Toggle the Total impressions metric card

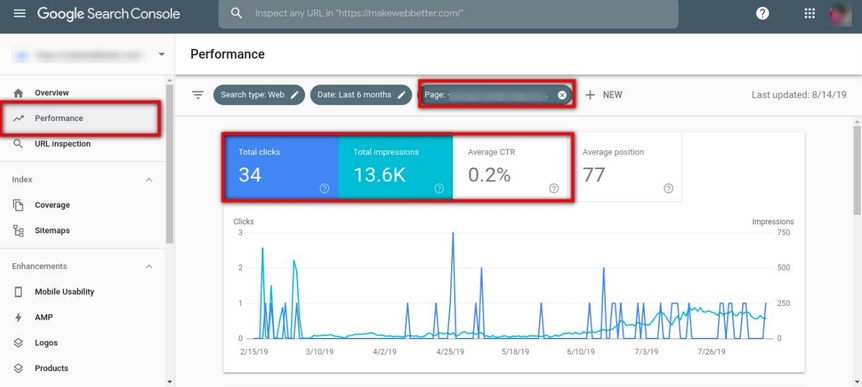pos(395,167)
